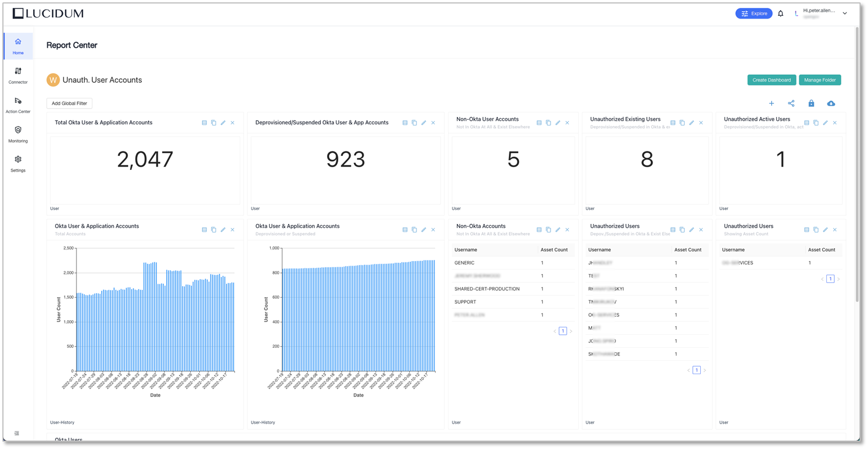Viewport: 868px width, 449px height.
Task: Show data table for Non-Okta User Accounts card
Action: [539, 123]
